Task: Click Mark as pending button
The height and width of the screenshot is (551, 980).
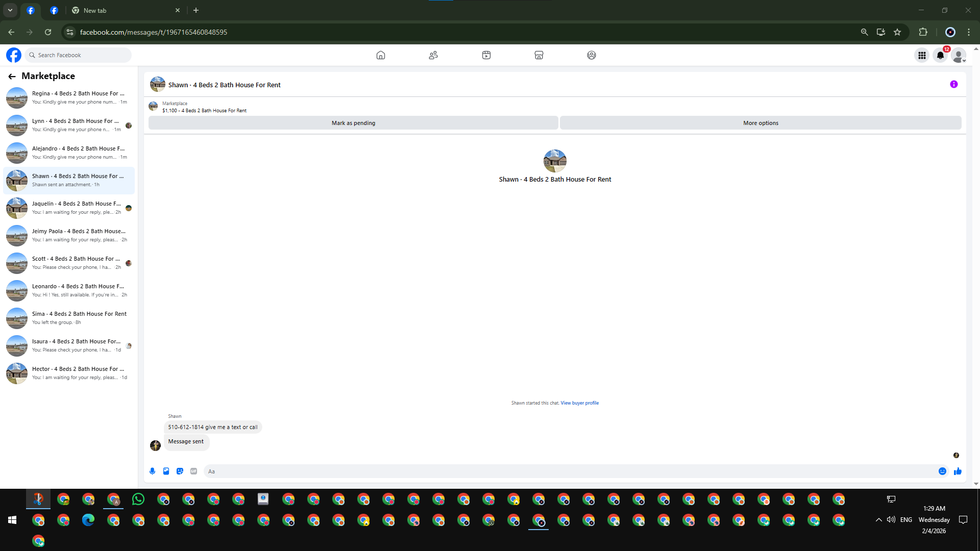Action: pos(353,123)
